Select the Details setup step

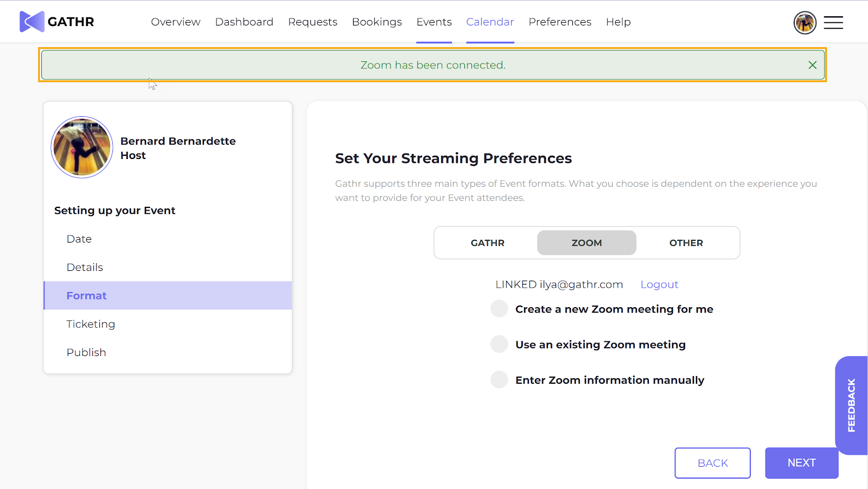pyautogui.click(x=168, y=267)
